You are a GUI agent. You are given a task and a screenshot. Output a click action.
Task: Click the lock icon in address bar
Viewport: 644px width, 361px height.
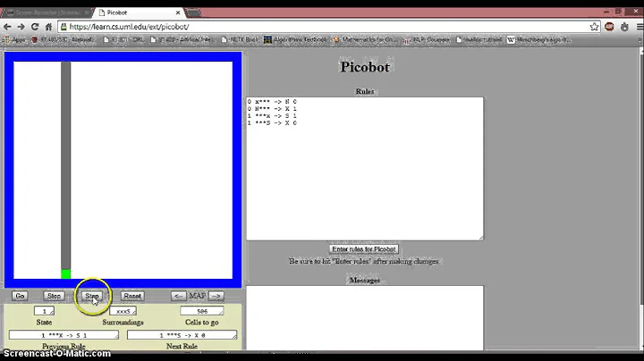pyautogui.click(x=64, y=27)
